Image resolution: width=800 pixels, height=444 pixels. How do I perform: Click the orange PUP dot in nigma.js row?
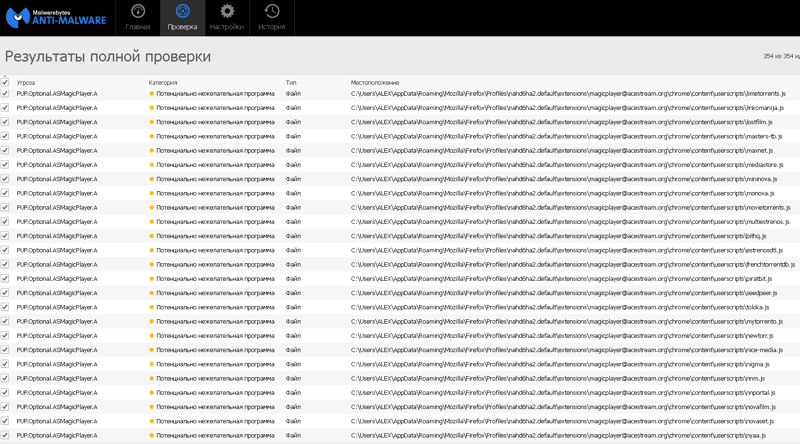152,364
